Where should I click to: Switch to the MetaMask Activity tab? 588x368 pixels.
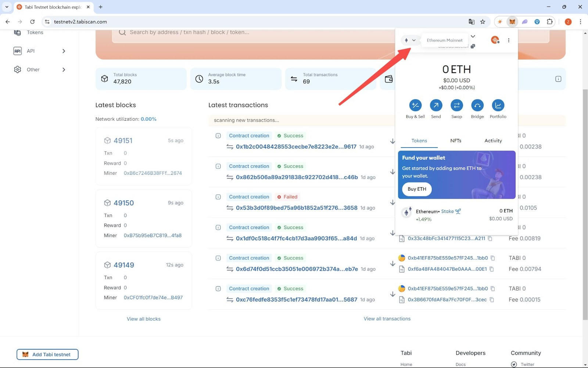[493, 141]
